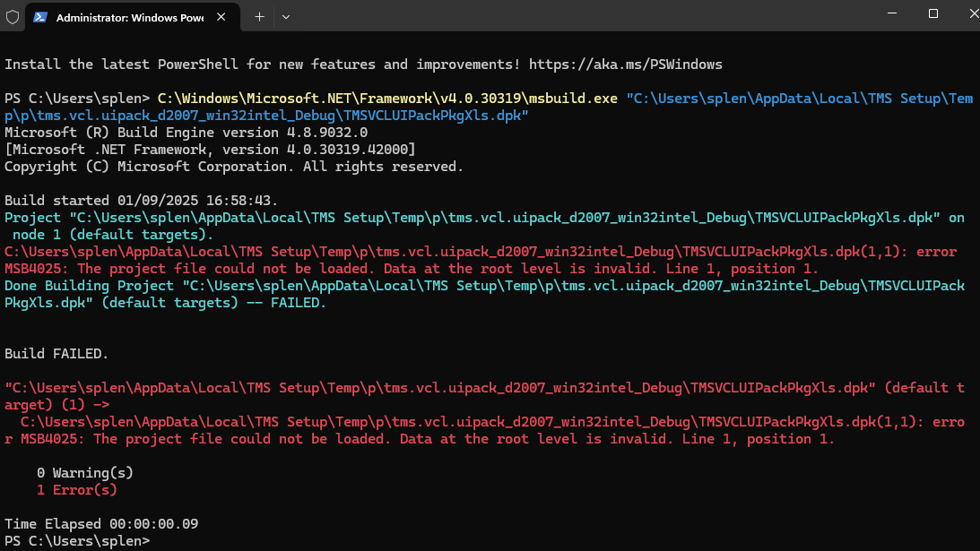Click the install latest PowerShell banner text
Image resolution: width=980 pixels, height=551 pixels.
tap(269, 64)
